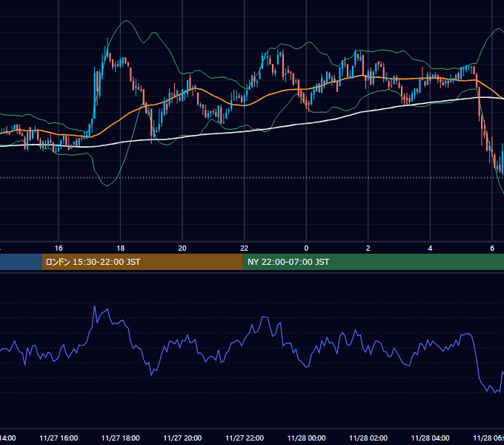Screen dimensions: 504x445
Task: Click the ロンドン 15:30-22:00 JST session bar
Action: pyautogui.click(x=142, y=262)
